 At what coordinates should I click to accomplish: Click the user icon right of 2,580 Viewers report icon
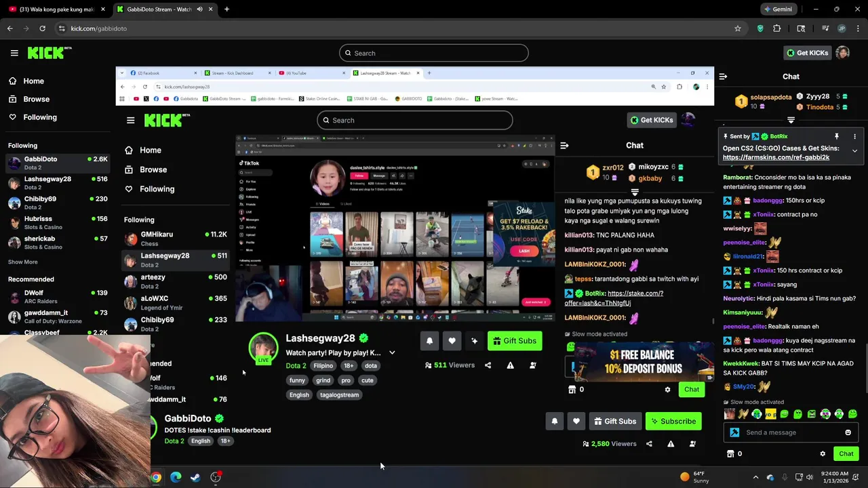(x=692, y=444)
